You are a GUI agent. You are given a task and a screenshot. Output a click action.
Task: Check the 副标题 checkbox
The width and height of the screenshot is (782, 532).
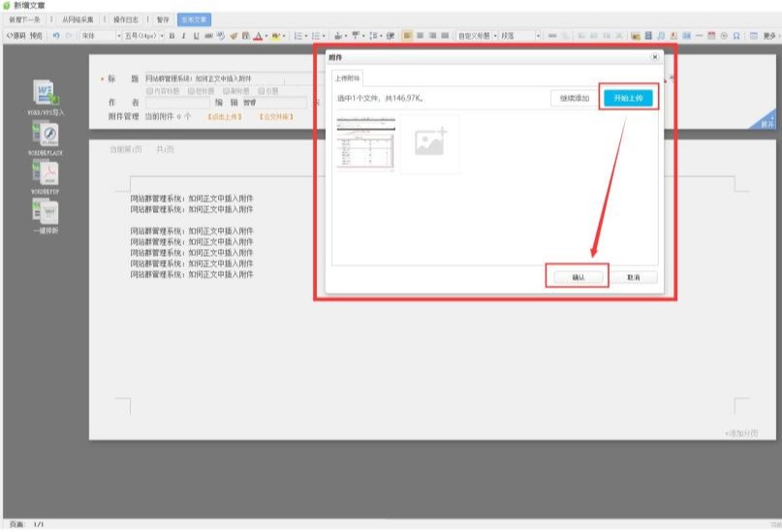point(225,91)
